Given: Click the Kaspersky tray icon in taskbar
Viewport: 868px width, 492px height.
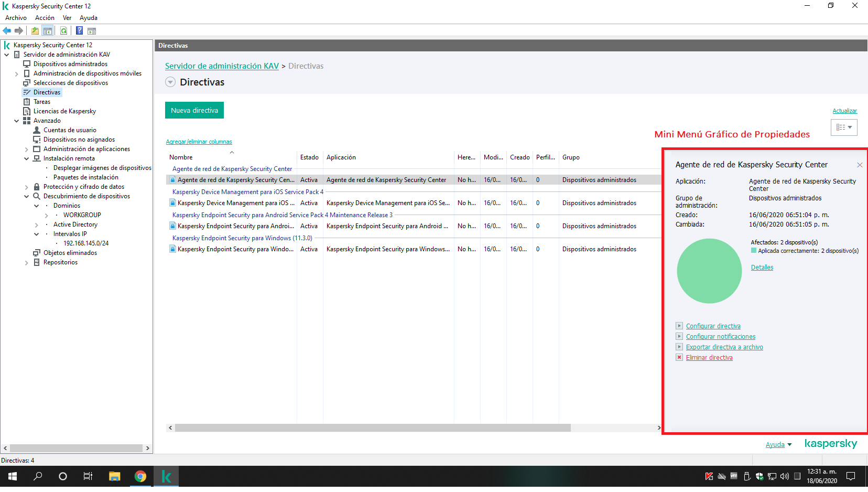Looking at the screenshot, I should (709, 476).
